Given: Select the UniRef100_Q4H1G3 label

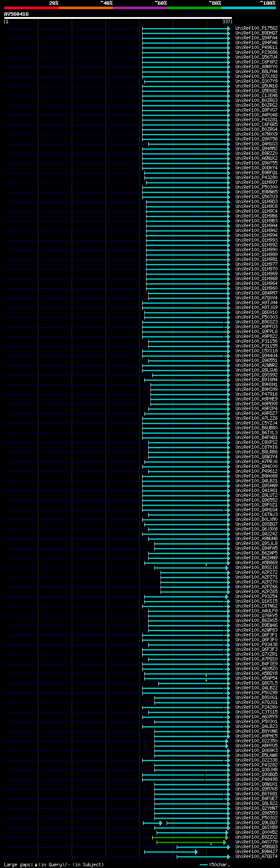Looking at the screenshot, I should (256, 144).
